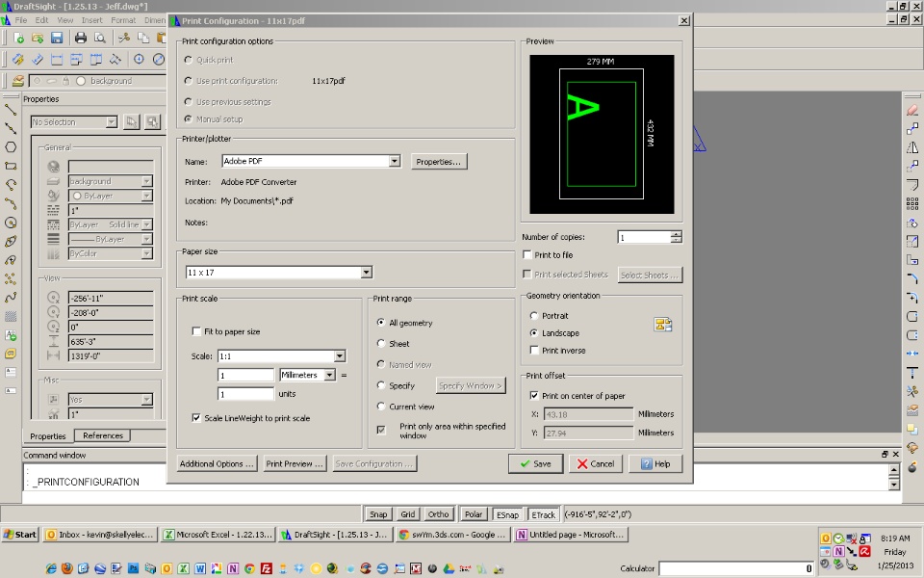Click the Help button in dialog
Screen dimensions: 924x578
click(655, 463)
